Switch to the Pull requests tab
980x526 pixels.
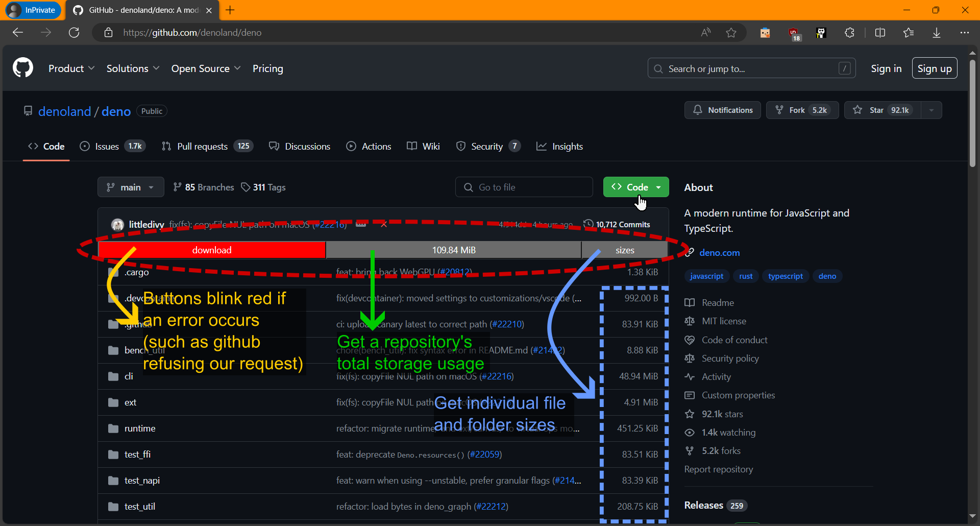(207, 147)
